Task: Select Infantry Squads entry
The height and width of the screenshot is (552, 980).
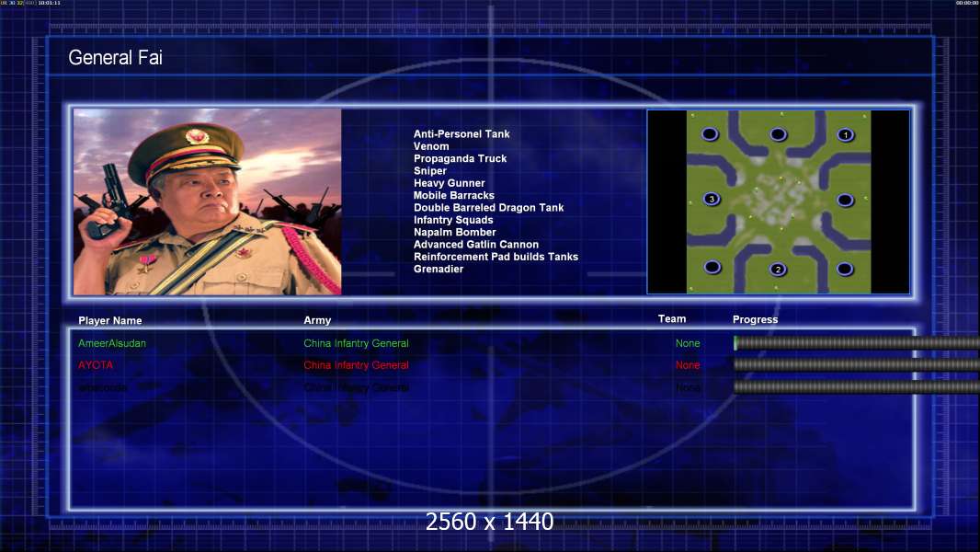Action: click(x=453, y=220)
